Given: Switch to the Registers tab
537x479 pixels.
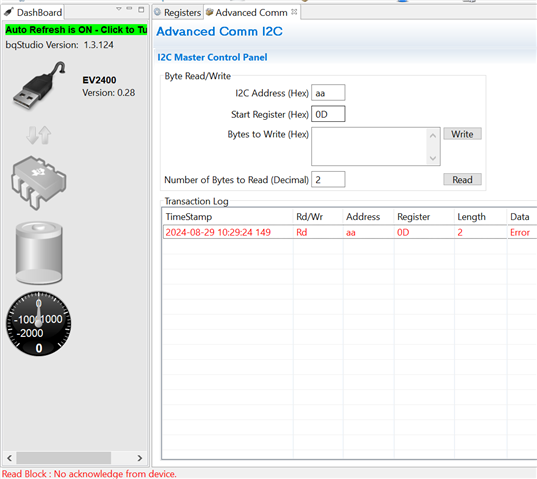Looking at the screenshot, I should pos(178,13).
